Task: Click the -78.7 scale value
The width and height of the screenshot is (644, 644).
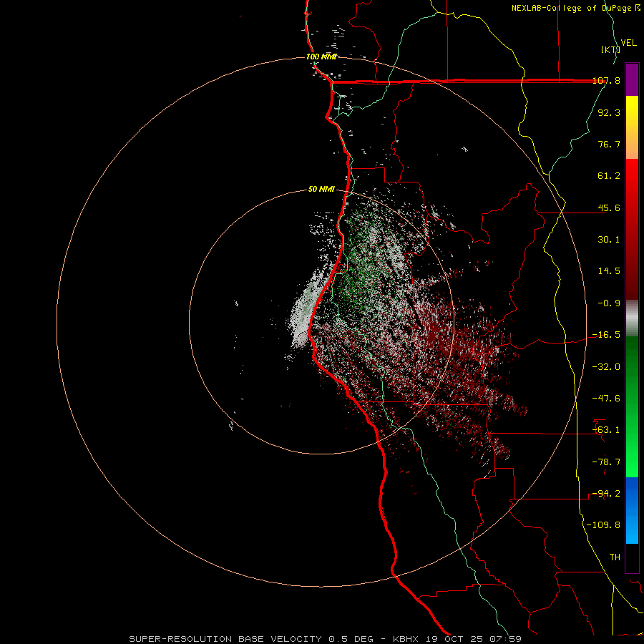Action: point(606,462)
